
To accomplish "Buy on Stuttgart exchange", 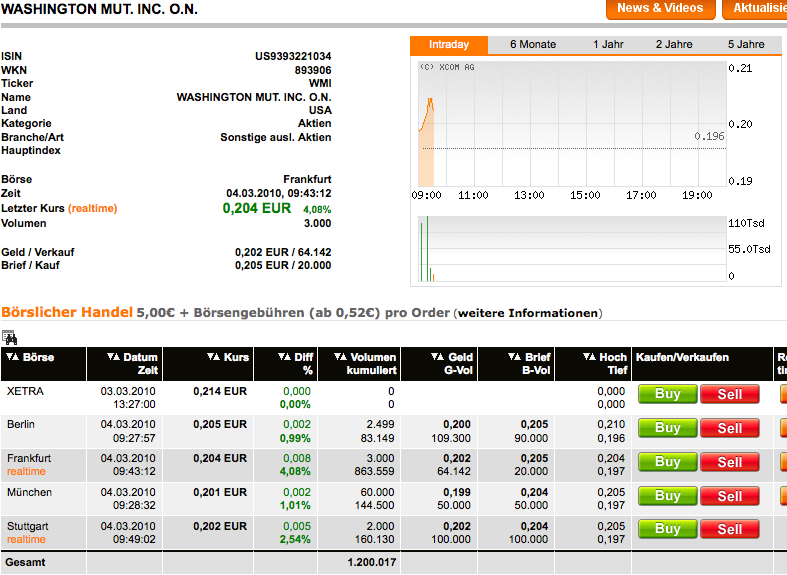I will (x=668, y=529).
